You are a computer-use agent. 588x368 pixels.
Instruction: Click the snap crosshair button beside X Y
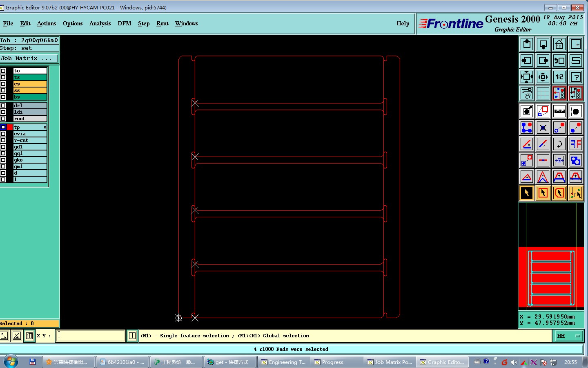coord(29,336)
